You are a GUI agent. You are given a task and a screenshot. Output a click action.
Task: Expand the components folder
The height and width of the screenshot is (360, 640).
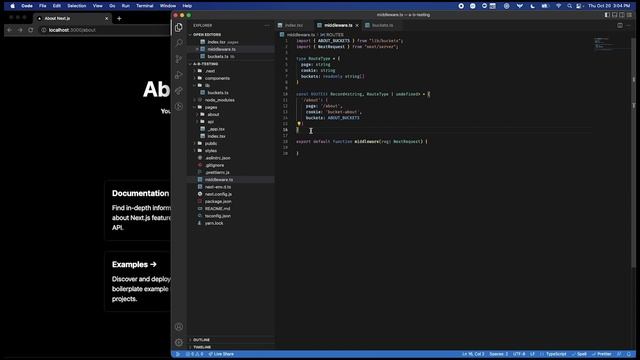[x=231, y=78]
